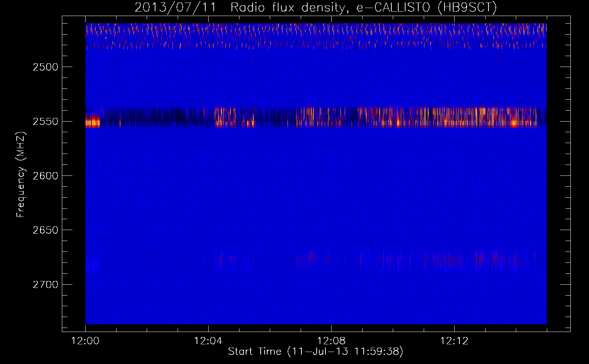Click the 'Start Time (11-Jul-13 11:59:38)' label
589x364 pixels.
click(316, 352)
